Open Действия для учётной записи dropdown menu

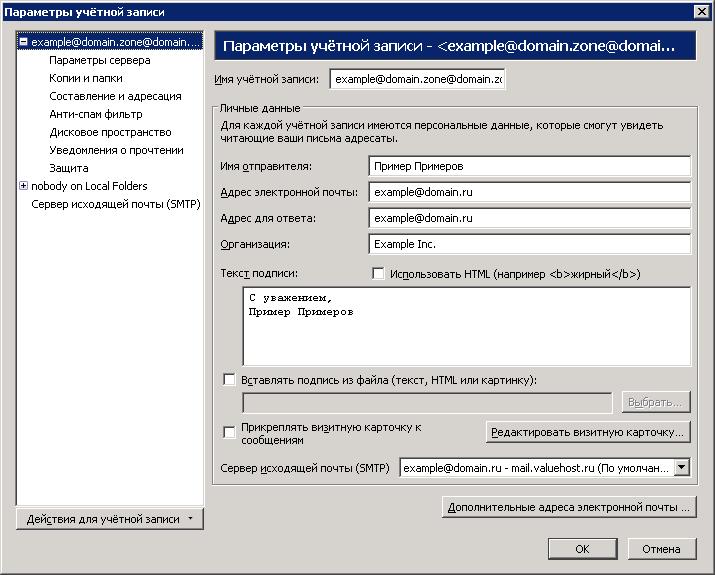[109, 519]
